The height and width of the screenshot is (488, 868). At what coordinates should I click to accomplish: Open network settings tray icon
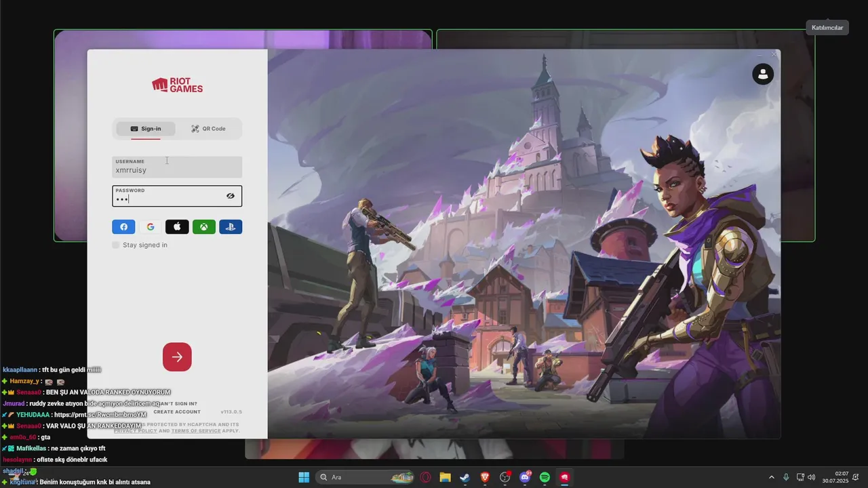pos(800,477)
